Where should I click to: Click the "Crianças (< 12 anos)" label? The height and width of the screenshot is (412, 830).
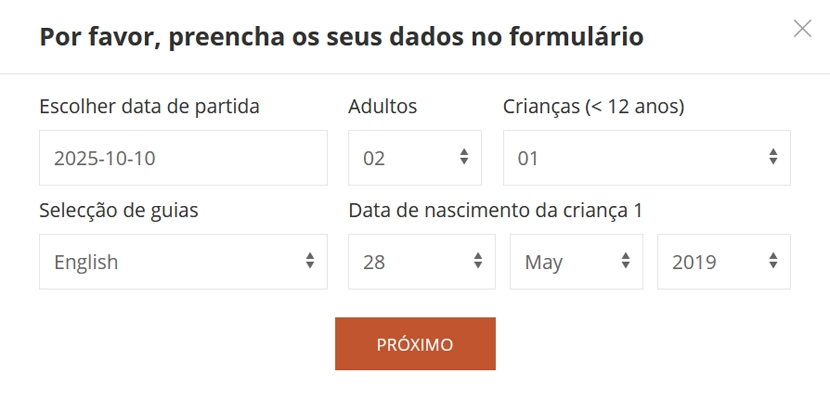point(593,106)
